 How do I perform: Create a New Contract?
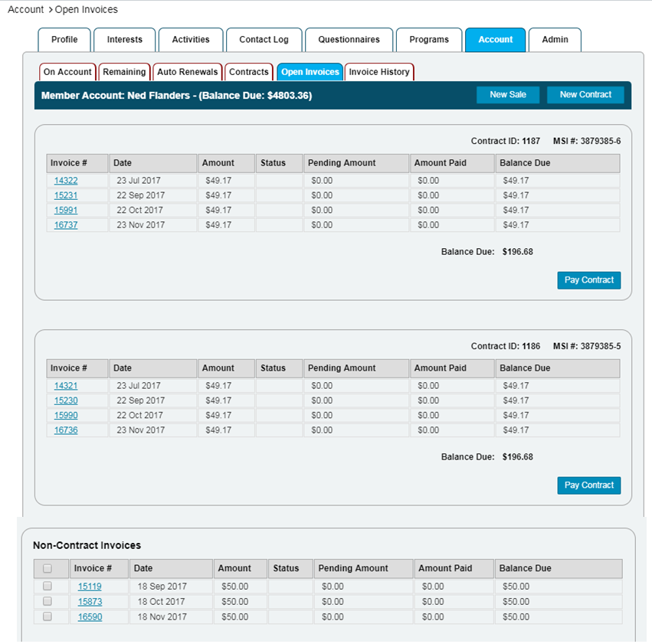(x=585, y=95)
